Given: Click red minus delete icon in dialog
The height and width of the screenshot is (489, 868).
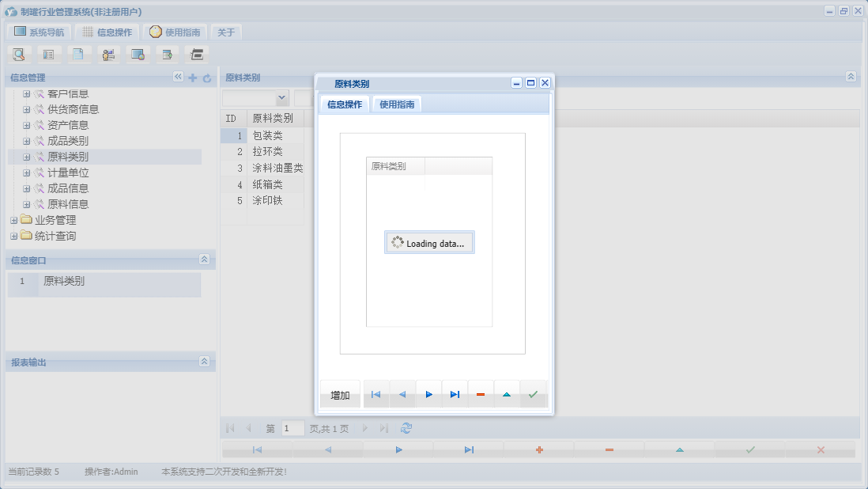Looking at the screenshot, I should 481,394.
